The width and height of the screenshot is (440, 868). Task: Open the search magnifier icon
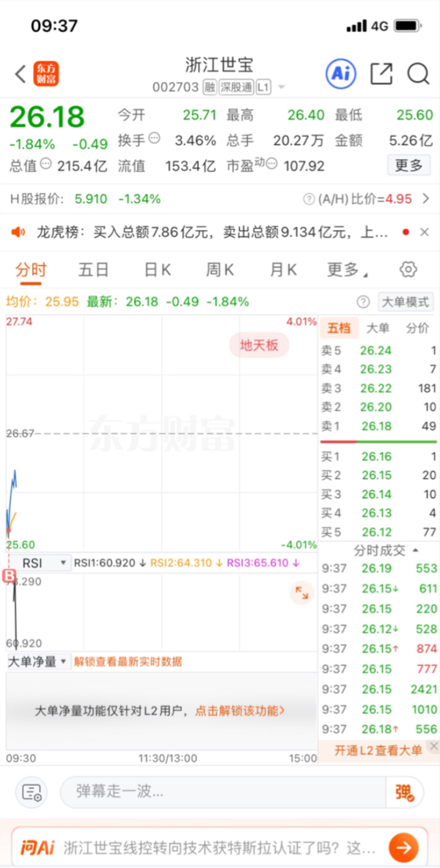(x=418, y=74)
